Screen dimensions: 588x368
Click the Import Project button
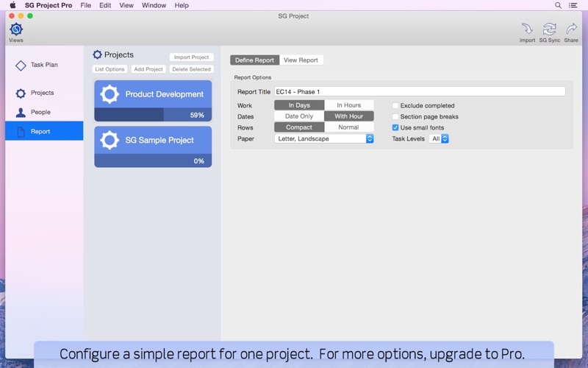(191, 57)
